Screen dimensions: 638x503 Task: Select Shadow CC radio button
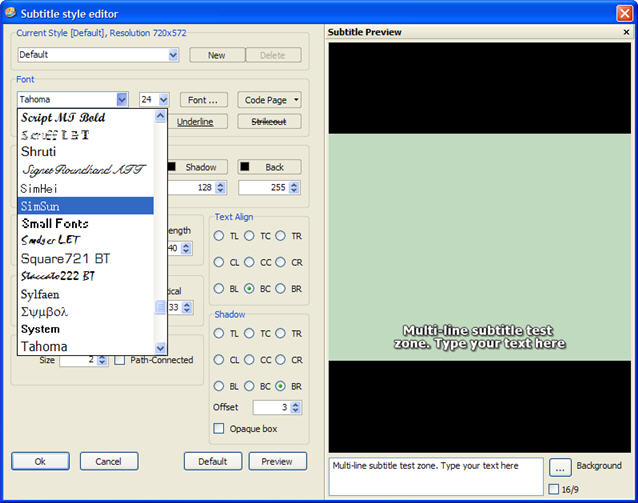[249, 360]
